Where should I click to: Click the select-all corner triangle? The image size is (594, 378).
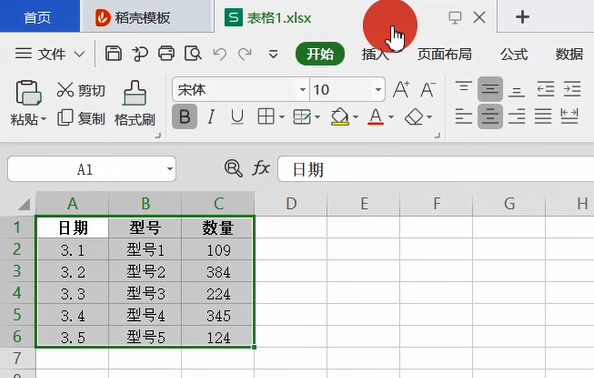[23, 205]
